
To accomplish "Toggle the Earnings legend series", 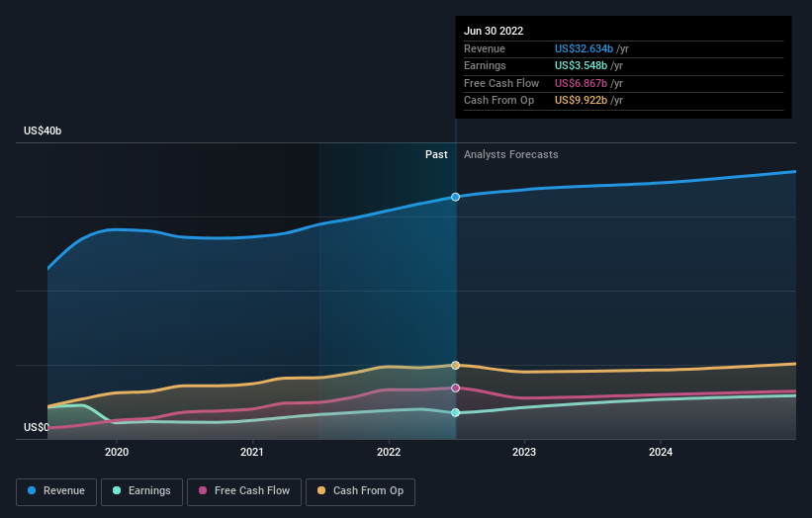I will pos(141,491).
